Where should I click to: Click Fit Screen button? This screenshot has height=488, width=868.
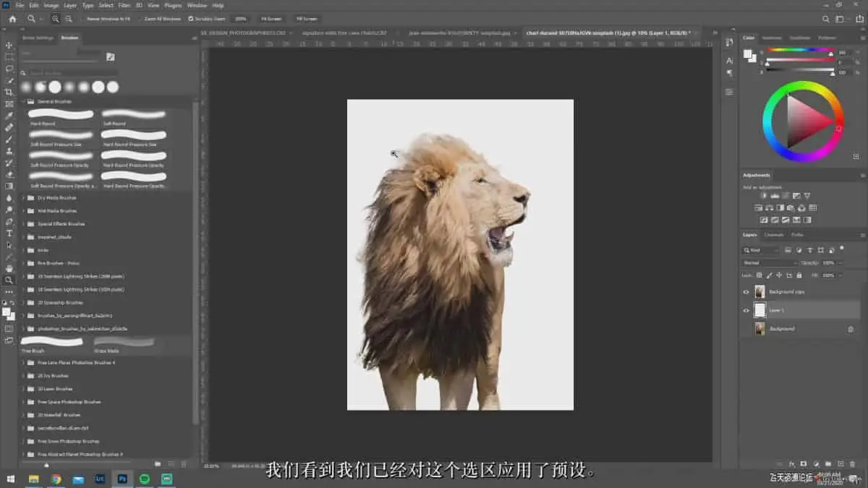(x=272, y=19)
